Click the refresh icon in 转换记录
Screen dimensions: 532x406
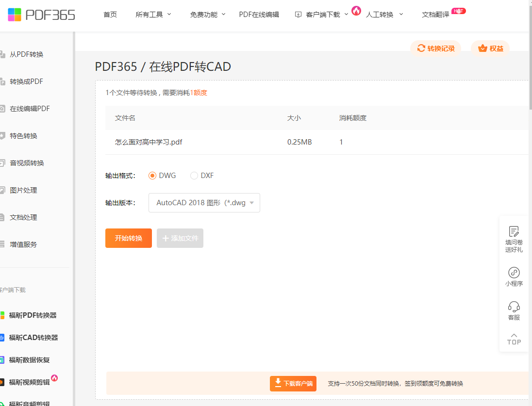coord(421,48)
